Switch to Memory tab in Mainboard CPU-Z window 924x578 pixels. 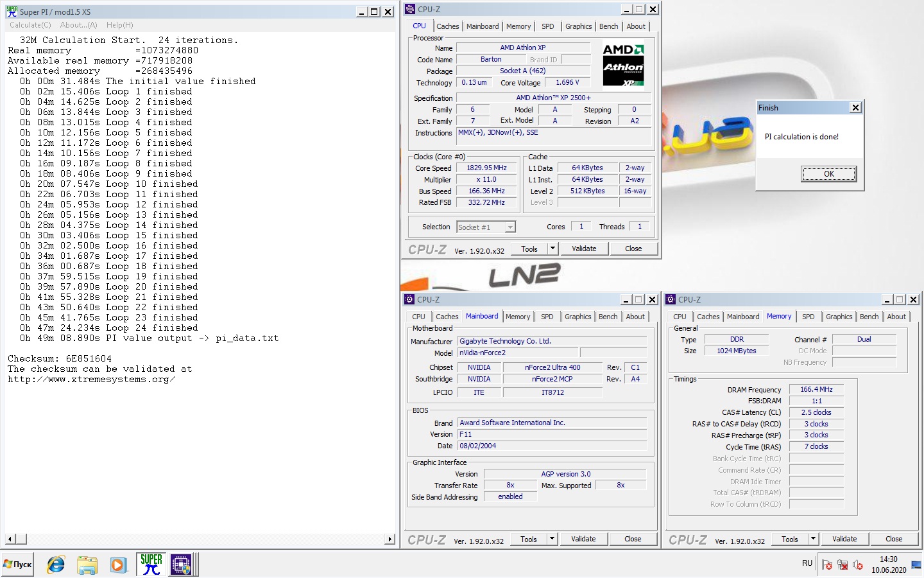(x=518, y=317)
